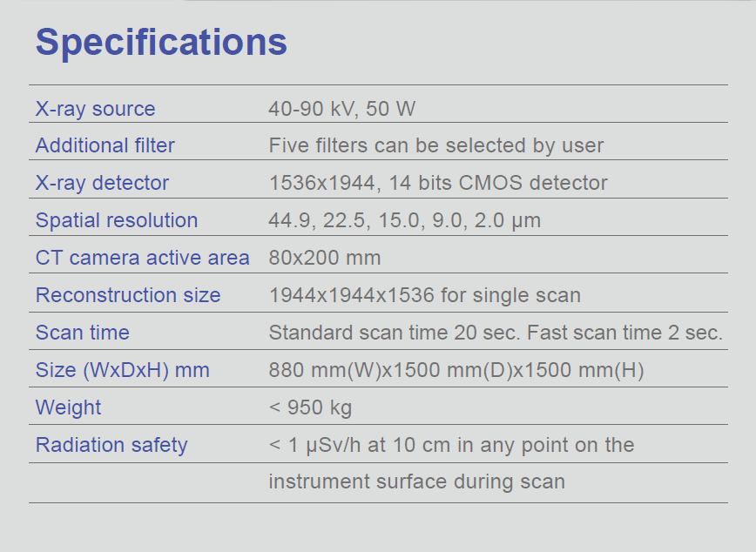Select the 40-90 kV, 50 W value

(342, 109)
